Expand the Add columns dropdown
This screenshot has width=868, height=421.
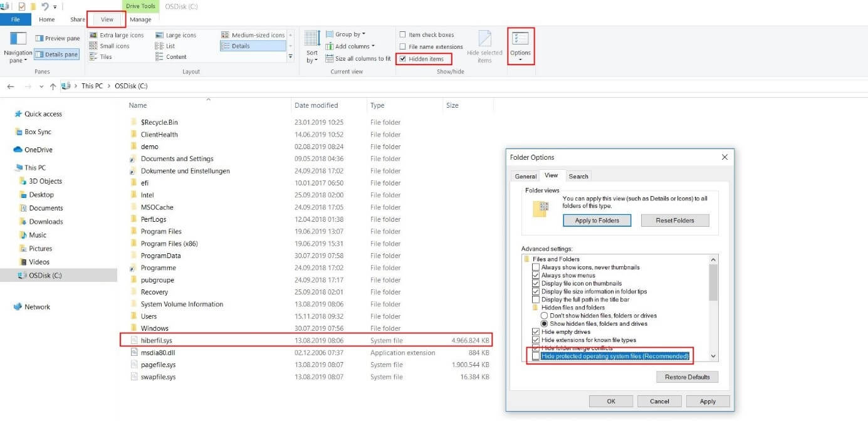pyautogui.click(x=351, y=46)
